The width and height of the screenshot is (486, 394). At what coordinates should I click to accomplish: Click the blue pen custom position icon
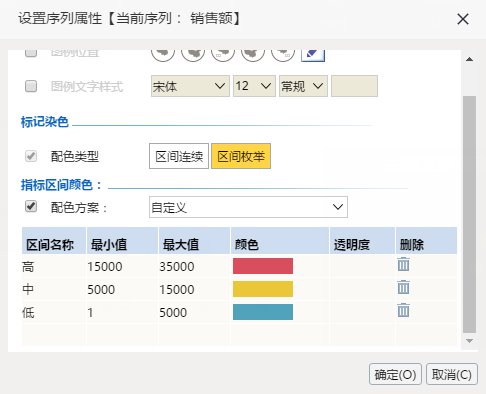(x=313, y=55)
